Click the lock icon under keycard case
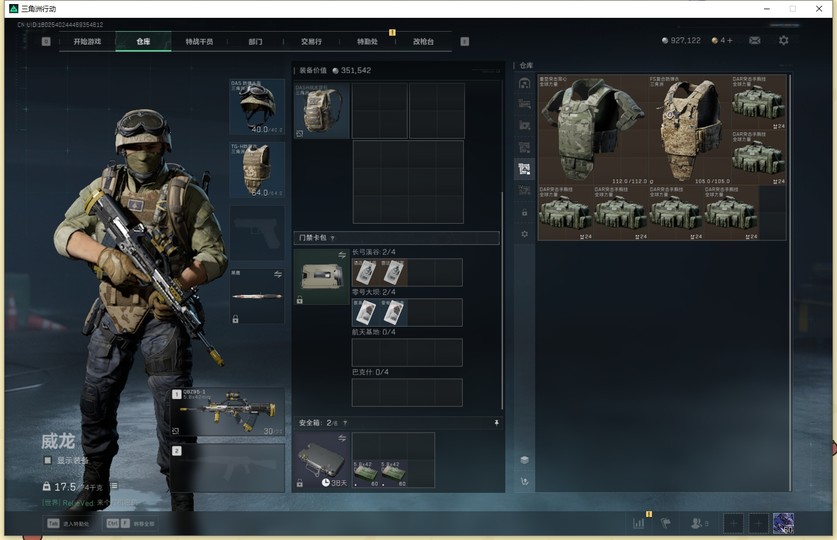 299,300
